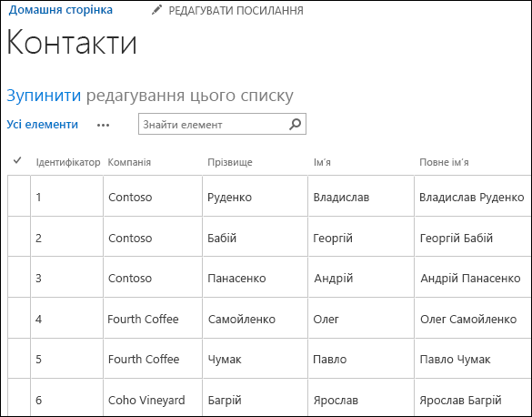The height and width of the screenshot is (417, 532).
Task: Sort by Компанія column header
Action: (x=129, y=162)
